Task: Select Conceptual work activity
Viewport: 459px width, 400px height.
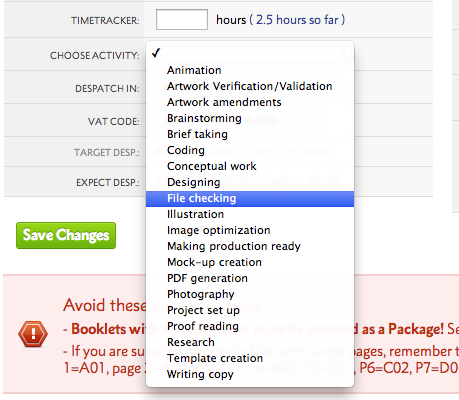Action: [250, 166]
